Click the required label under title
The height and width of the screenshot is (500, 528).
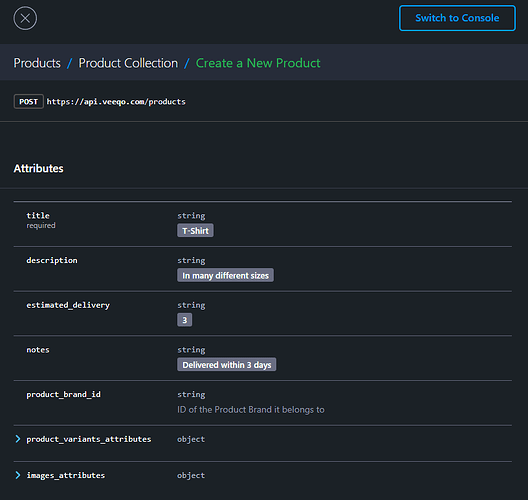point(41,225)
